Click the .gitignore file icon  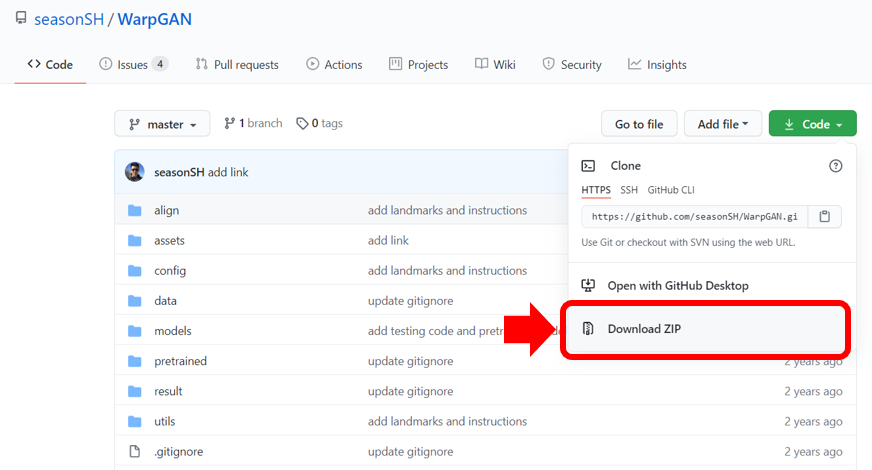coord(135,452)
